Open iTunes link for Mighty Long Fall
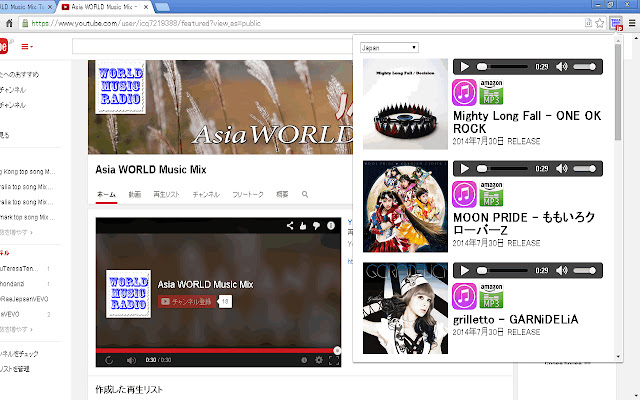The width and height of the screenshot is (640, 400). 464,92
